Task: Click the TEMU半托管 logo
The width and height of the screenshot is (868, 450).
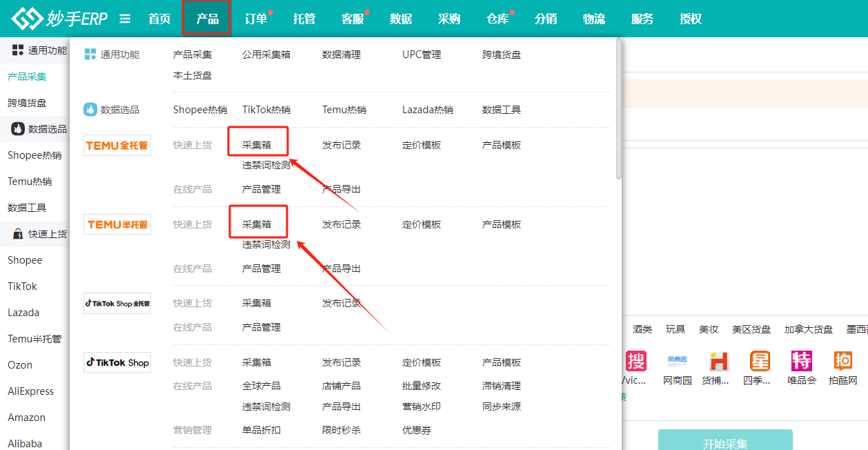Action: coord(117,224)
